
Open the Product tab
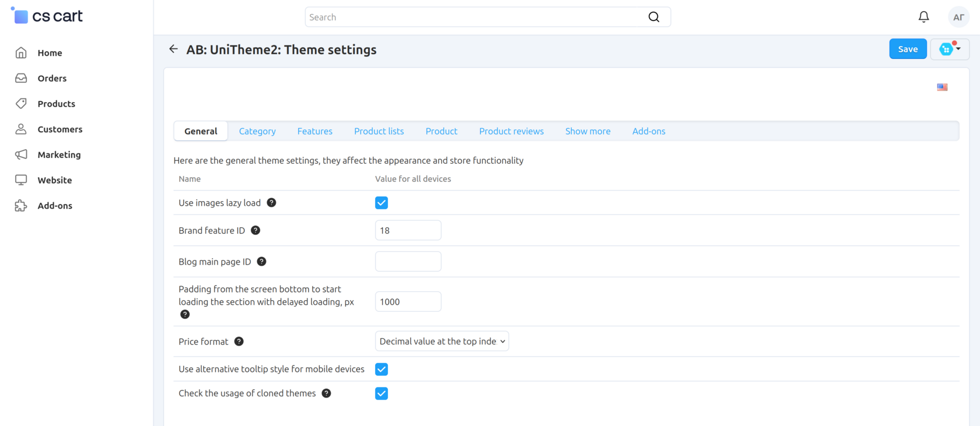coord(442,131)
